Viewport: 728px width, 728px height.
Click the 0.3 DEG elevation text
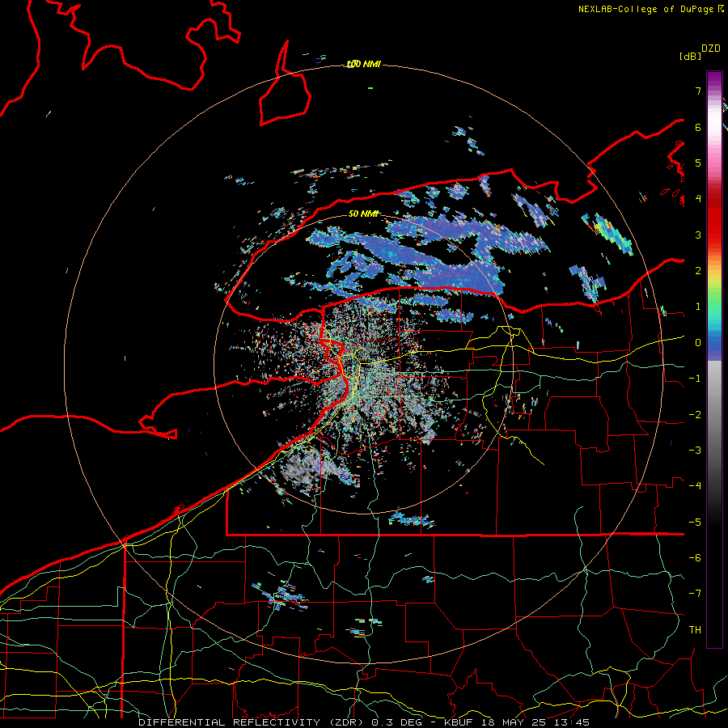click(397, 722)
